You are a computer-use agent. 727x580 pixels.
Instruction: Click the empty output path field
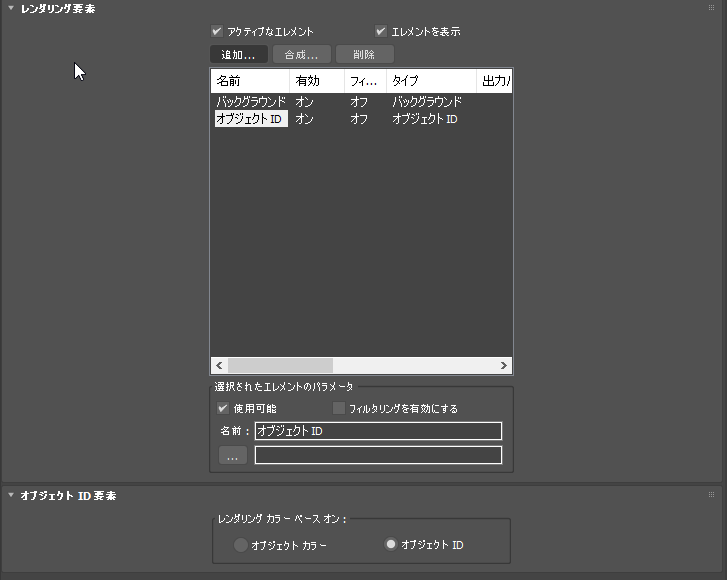(x=378, y=455)
